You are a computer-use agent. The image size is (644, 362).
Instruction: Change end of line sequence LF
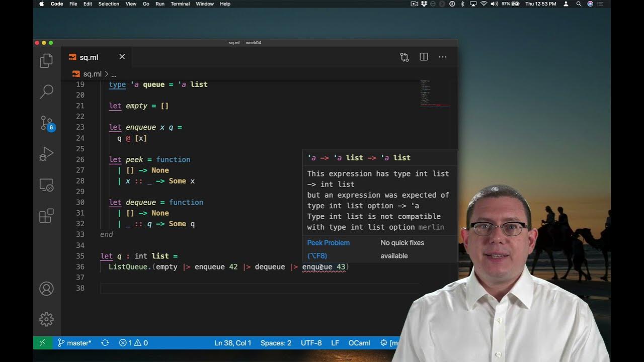[x=335, y=343]
